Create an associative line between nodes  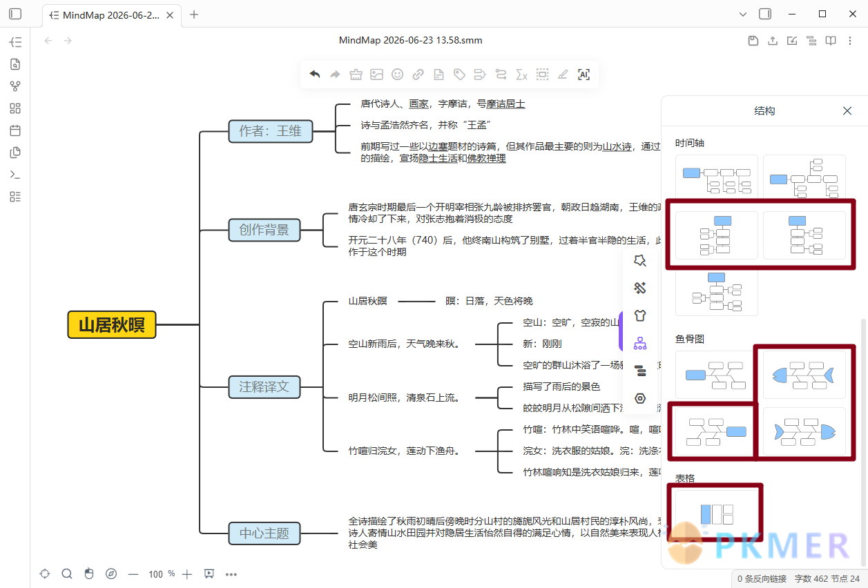[501, 75]
